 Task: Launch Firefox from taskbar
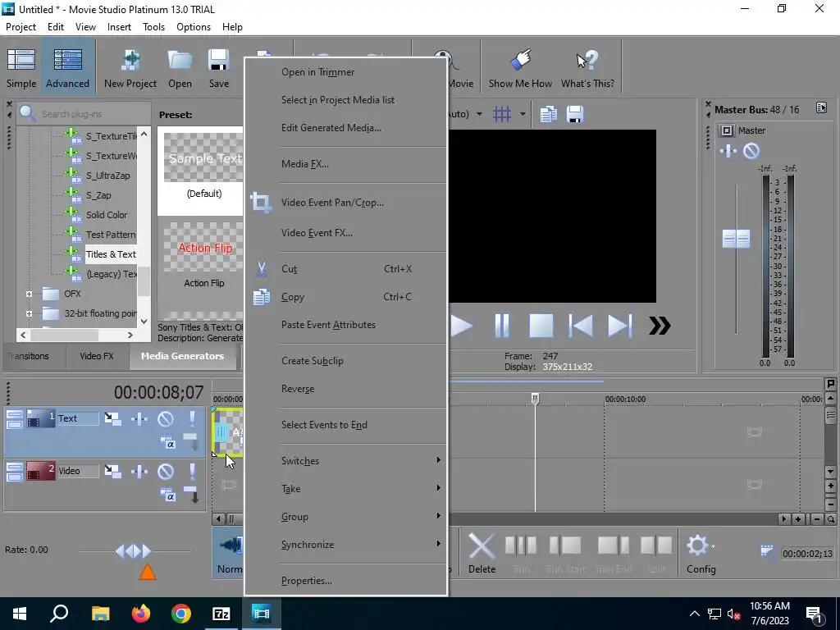click(x=141, y=614)
